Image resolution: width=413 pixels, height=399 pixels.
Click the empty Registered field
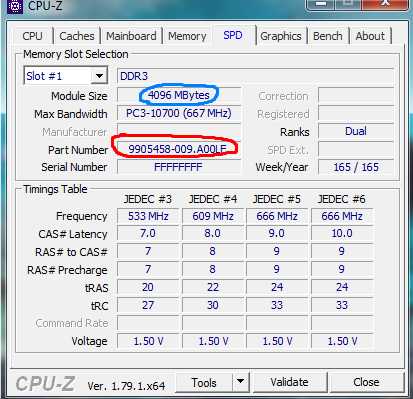pyautogui.click(x=356, y=113)
